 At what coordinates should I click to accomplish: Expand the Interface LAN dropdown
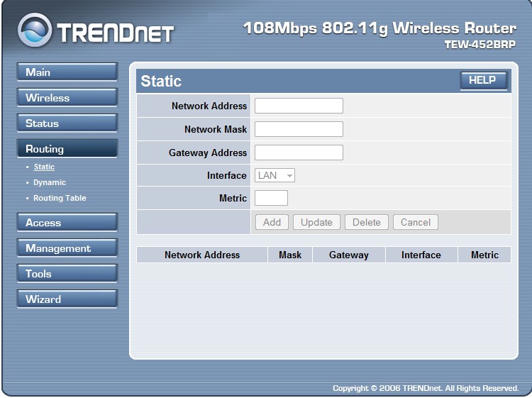coord(275,175)
